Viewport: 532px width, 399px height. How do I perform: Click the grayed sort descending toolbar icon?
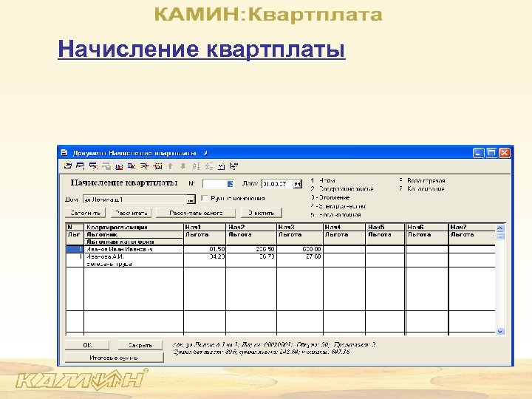tap(208, 166)
